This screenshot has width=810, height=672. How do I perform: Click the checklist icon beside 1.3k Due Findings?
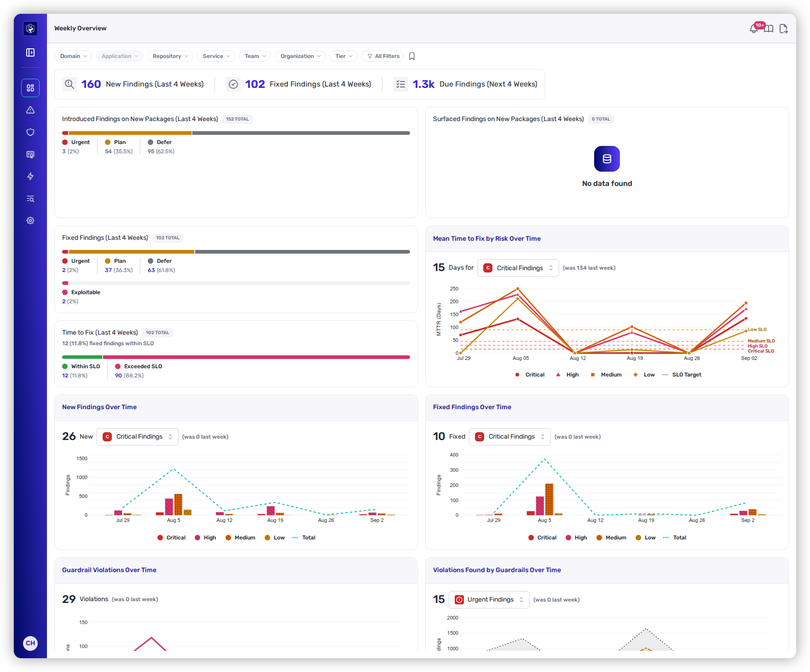tap(401, 84)
